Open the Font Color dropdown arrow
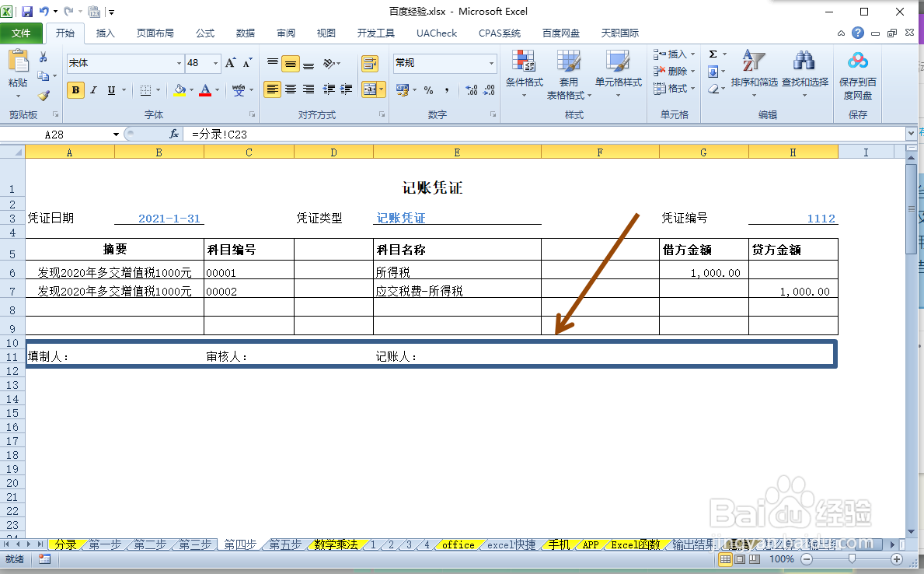The width and height of the screenshot is (924, 574). pyautogui.click(x=218, y=90)
